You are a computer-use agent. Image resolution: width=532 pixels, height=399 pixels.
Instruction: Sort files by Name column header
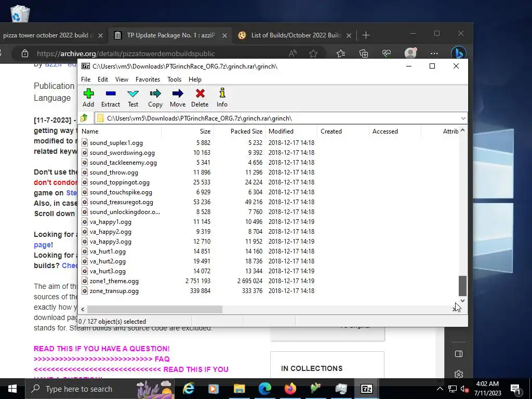pyautogui.click(x=120, y=131)
